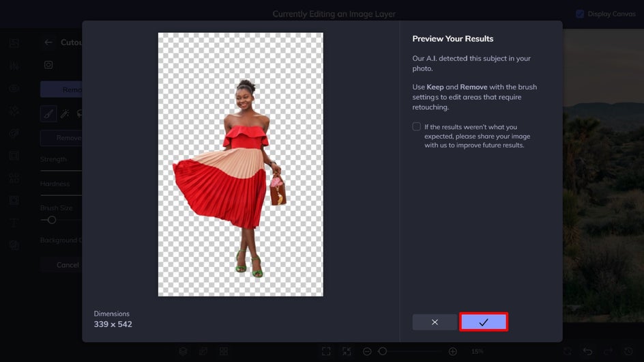Open the 15% zoom level menu
This screenshot has width=644, height=362.
tap(477, 351)
